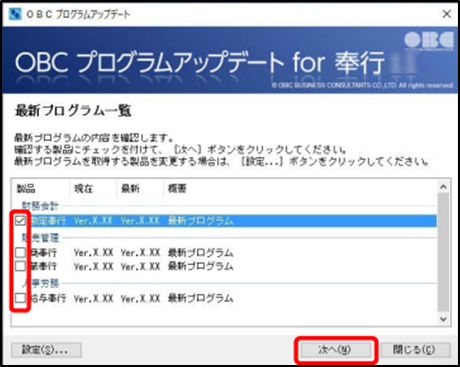
Task: Click the 閉じる(C) button
Action: click(x=415, y=350)
